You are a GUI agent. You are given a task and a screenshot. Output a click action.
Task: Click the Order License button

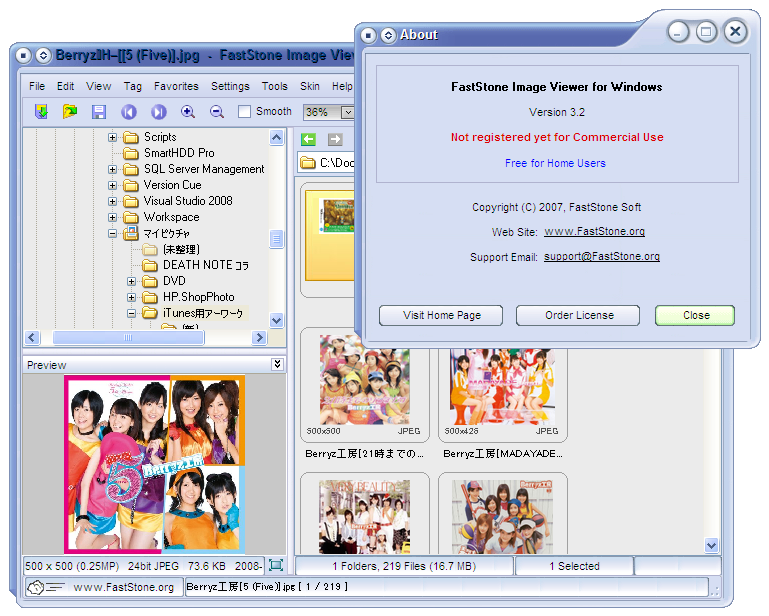[578, 315]
